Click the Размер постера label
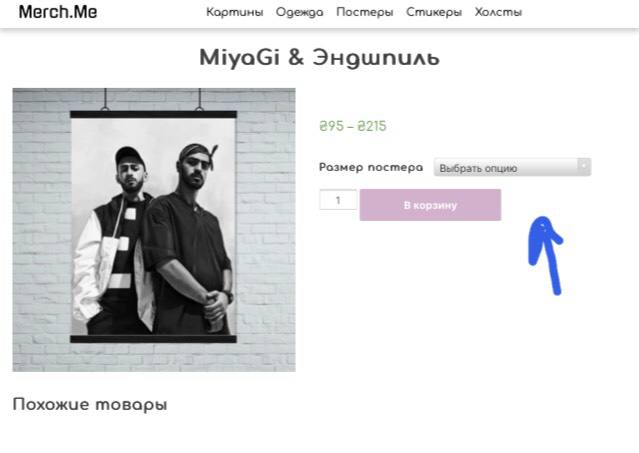639x453 pixels. tap(371, 167)
